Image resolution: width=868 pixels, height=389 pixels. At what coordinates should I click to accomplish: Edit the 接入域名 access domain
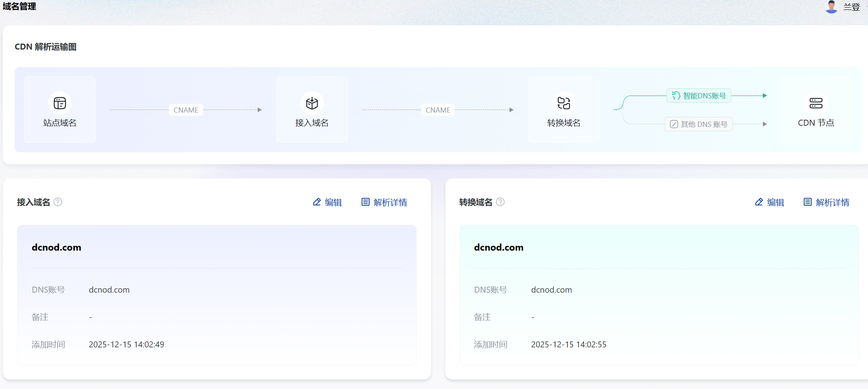(x=328, y=202)
